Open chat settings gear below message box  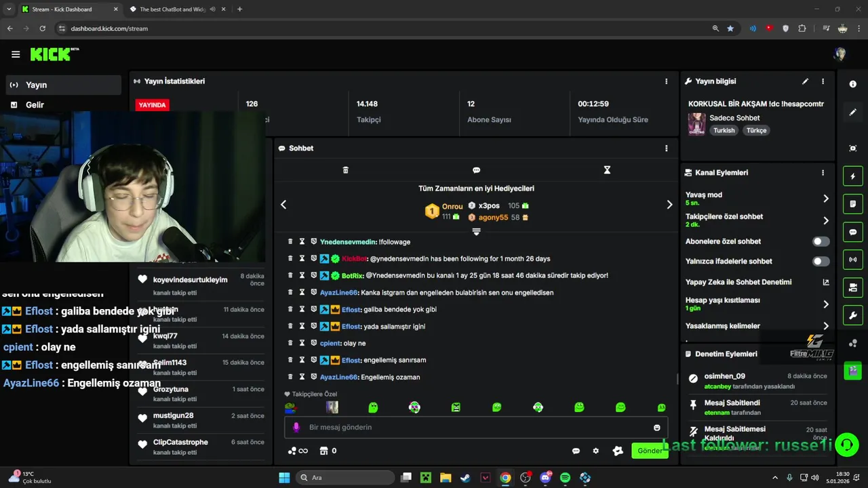point(596,451)
